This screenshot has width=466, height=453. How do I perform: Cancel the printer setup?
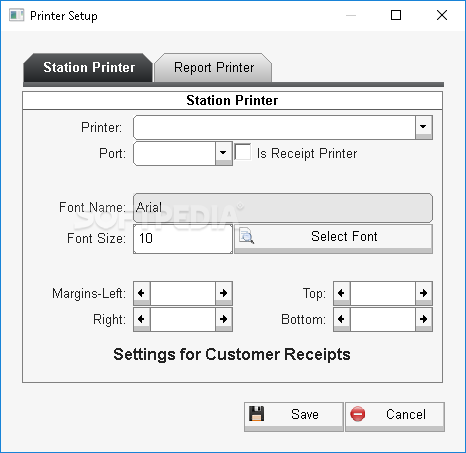click(395, 417)
